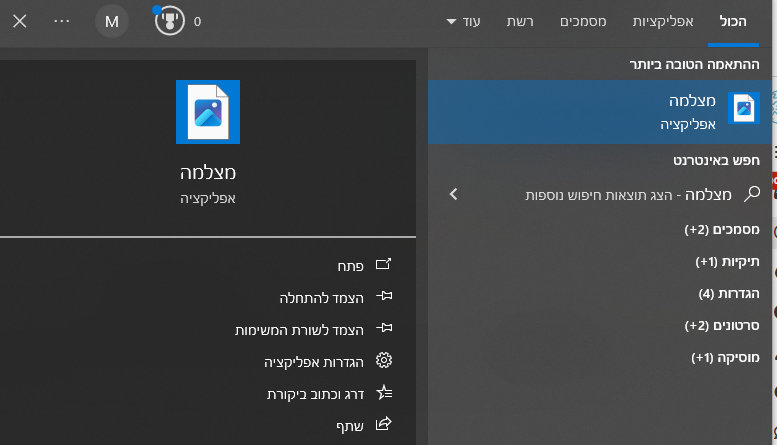
Task: Click the gear icon for app settings
Action: click(x=384, y=360)
